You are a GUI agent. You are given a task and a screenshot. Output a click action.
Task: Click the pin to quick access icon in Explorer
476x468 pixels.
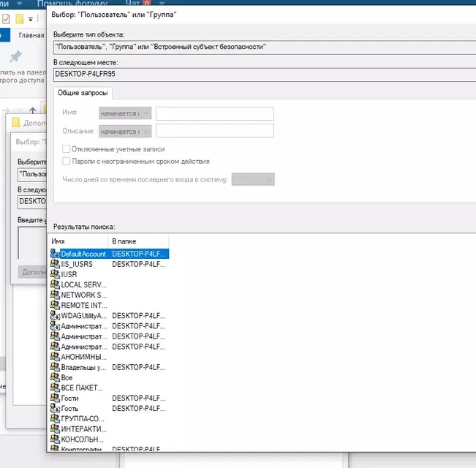[15, 56]
